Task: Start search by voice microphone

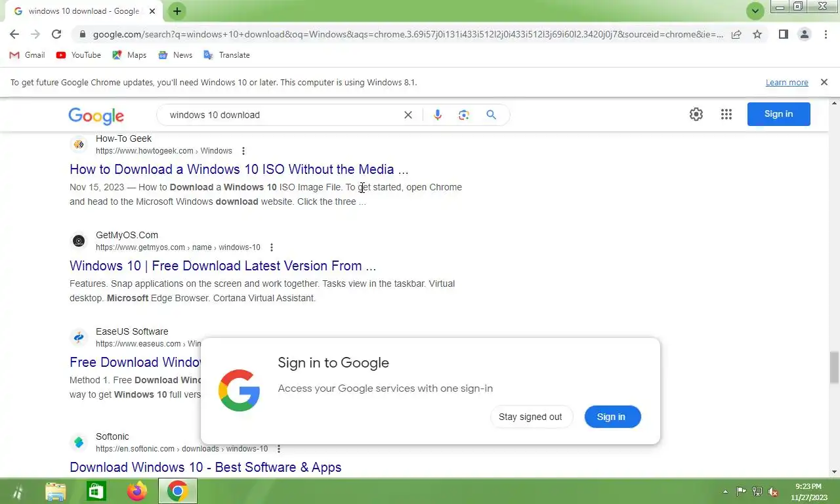Action: 438,115
